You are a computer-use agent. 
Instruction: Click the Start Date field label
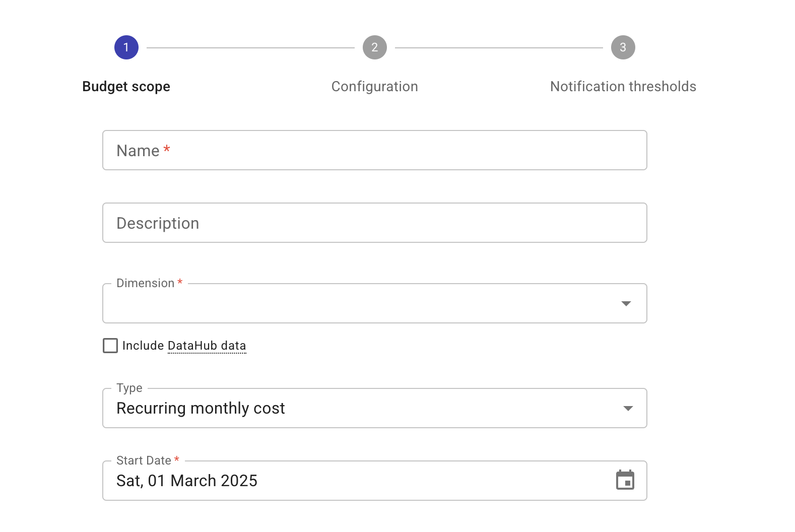144,460
